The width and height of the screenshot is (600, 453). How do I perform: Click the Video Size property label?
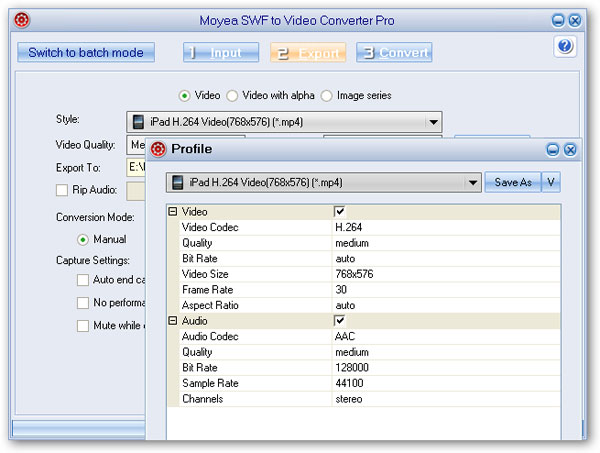(205, 274)
